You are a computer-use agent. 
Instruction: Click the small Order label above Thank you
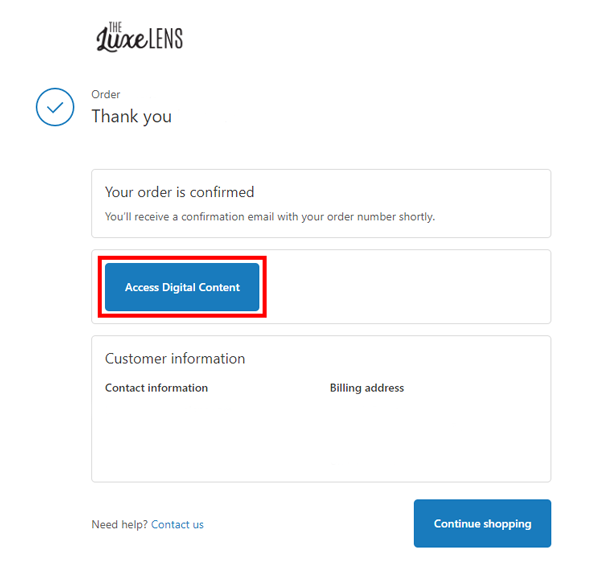click(105, 95)
